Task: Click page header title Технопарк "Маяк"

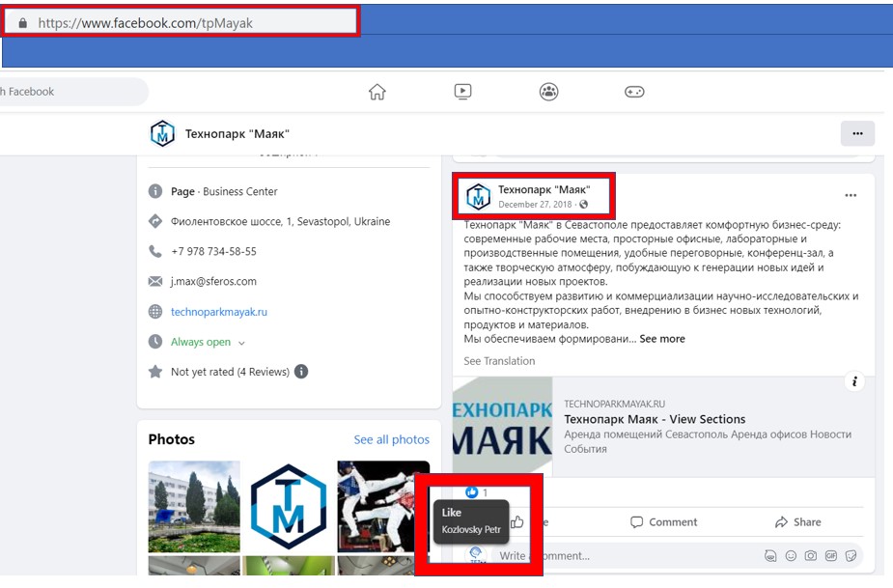Action: point(237,134)
